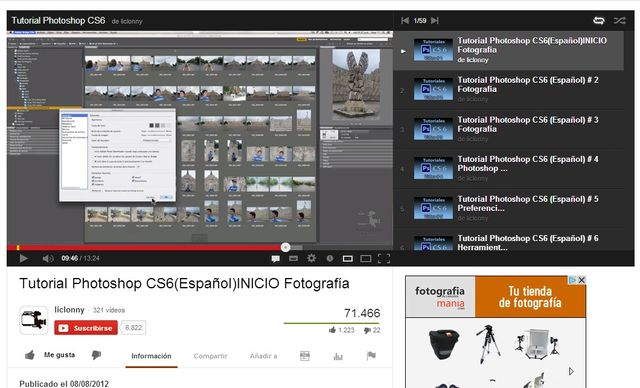640x388 pixels.
Task: Open playlist item # 5 Preferenci...
Action: [509, 208]
